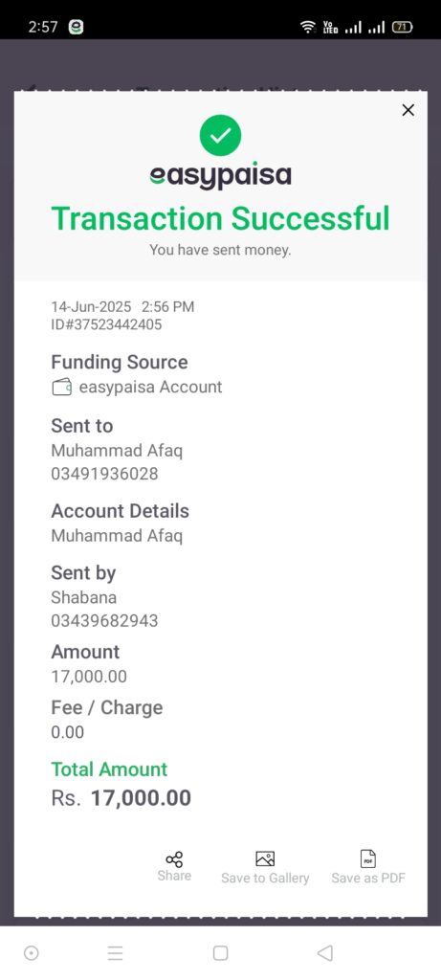
Task: Tap the Android back navigation triangle
Action: (324, 952)
